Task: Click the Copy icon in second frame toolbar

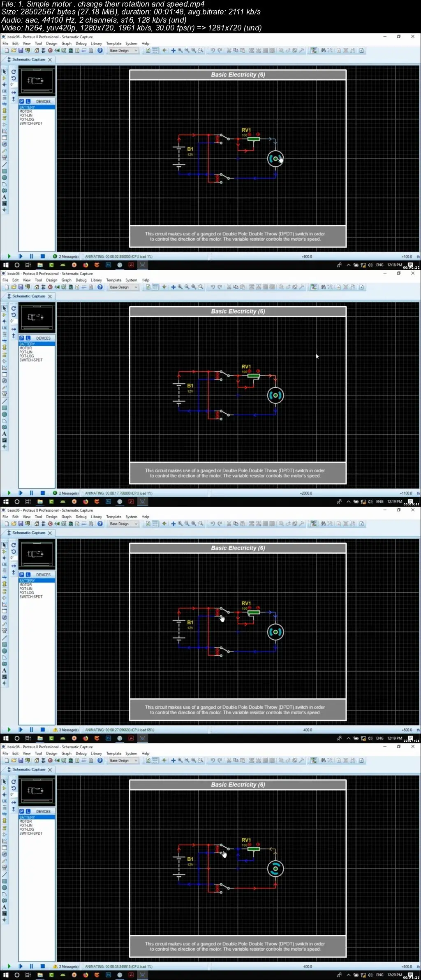Action: [x=236, y=287]
